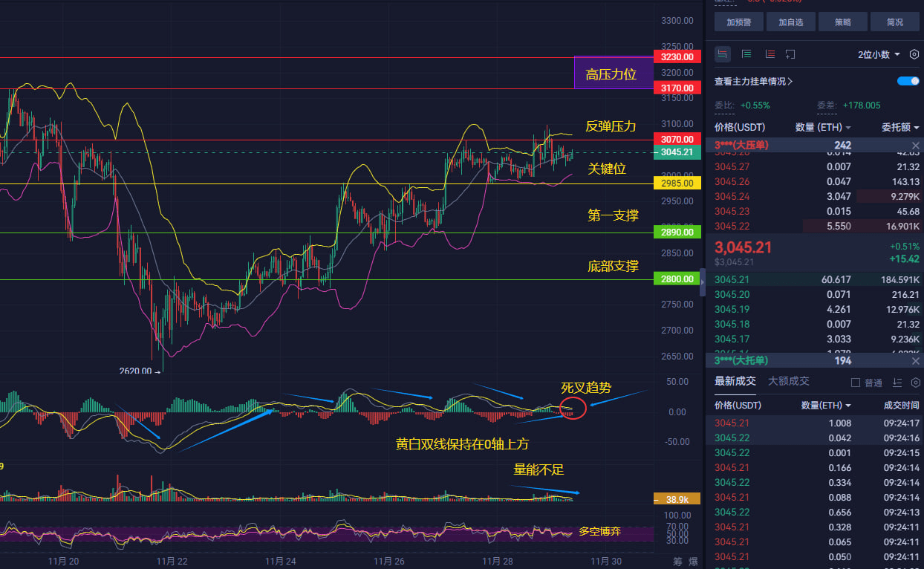This screenshot has height=569, width=924.
Task: Click the 加自选 button
Action: 790,22
